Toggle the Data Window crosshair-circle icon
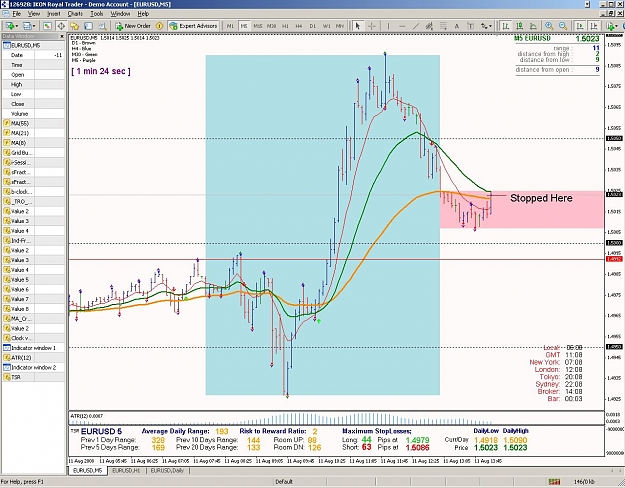This screenshot has height=488, width=625. tap(61, 26)
